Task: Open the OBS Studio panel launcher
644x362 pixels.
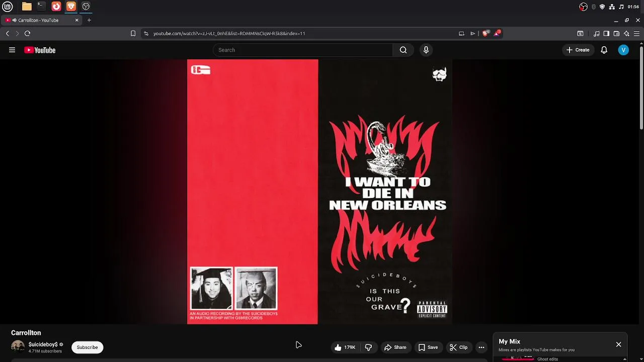Action: (86, 7)
